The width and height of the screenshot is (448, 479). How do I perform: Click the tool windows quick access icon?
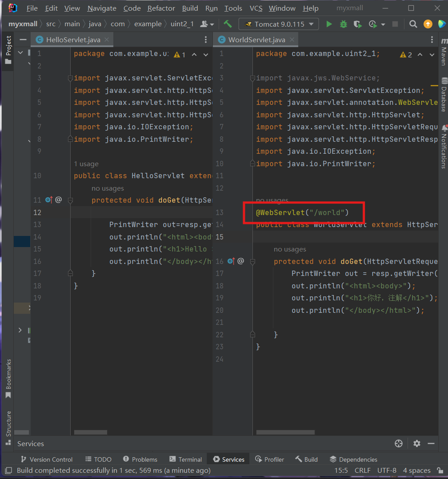(x=8, y=470)
